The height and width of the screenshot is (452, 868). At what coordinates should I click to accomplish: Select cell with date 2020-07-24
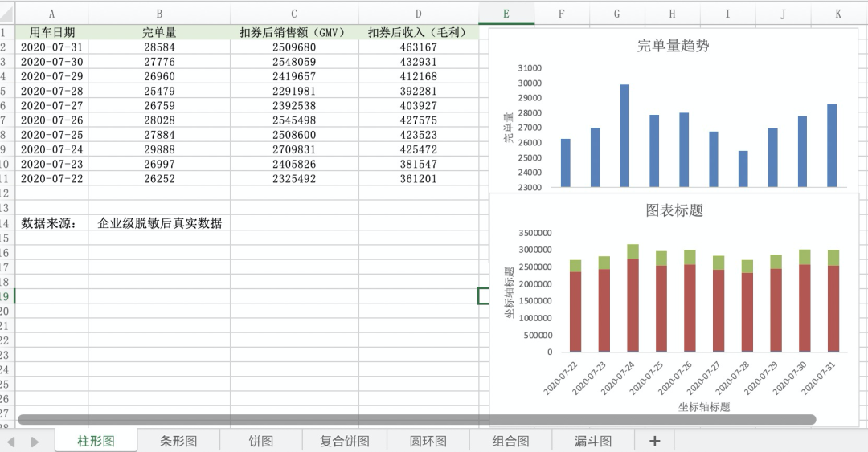tap(51, 149)
